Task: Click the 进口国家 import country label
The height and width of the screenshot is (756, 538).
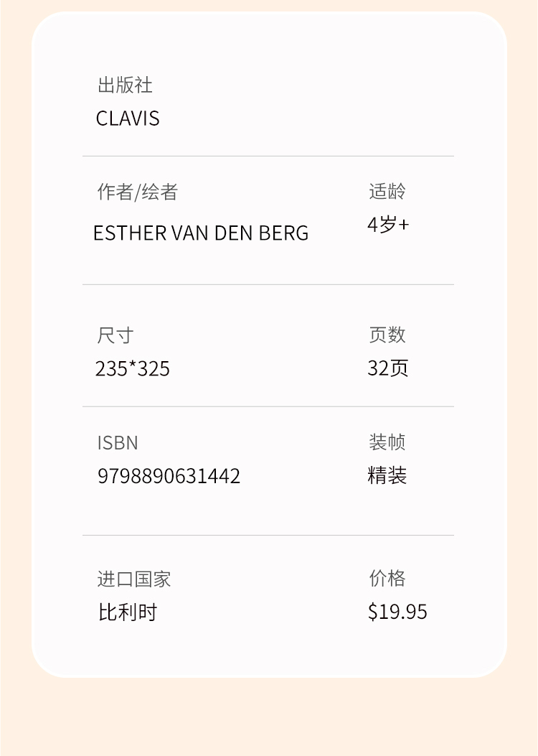Action: tap(134, 579)
